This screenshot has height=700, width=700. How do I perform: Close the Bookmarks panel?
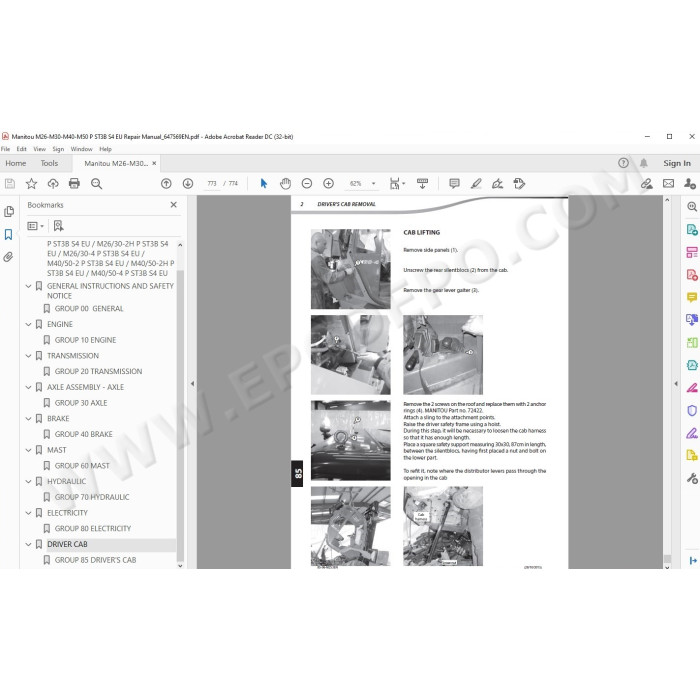pos(174,204)
